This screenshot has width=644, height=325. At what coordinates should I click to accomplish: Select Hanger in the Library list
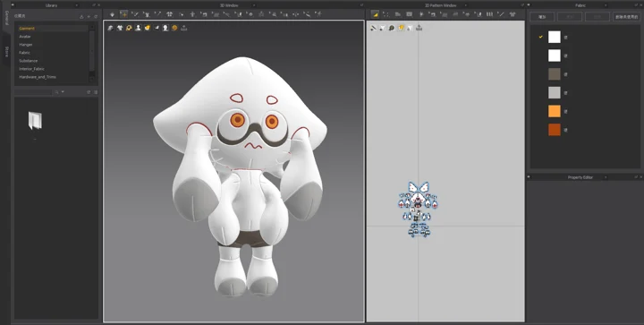(25, 45)
